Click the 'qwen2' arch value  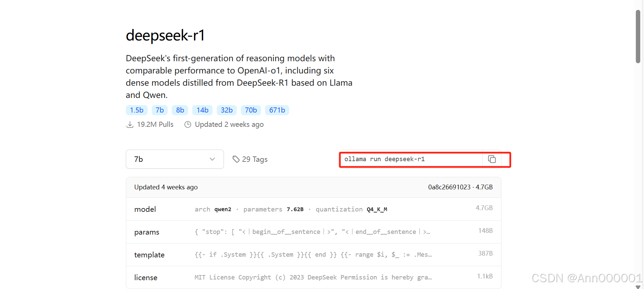click(222, 209)
